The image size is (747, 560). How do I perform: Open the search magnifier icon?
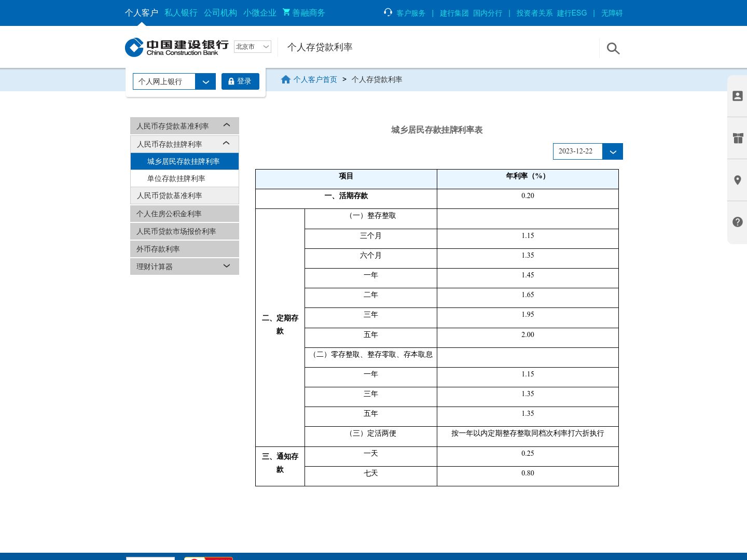coord(613,48)
